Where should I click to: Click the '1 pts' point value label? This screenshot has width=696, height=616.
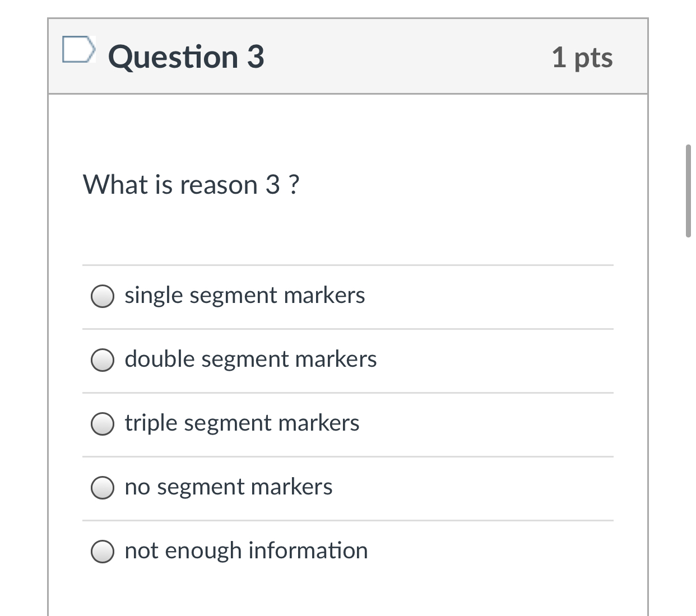(582, 57)
